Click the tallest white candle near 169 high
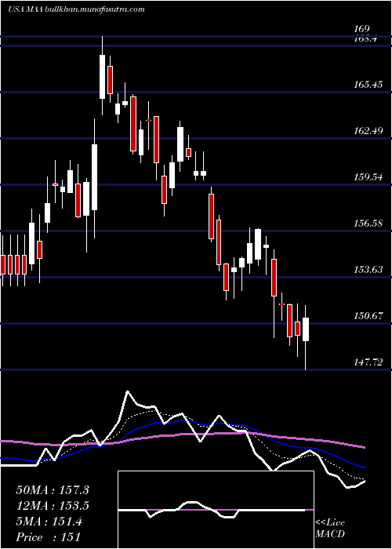Viewport: 392px width, 549px height. coord(102,75)
